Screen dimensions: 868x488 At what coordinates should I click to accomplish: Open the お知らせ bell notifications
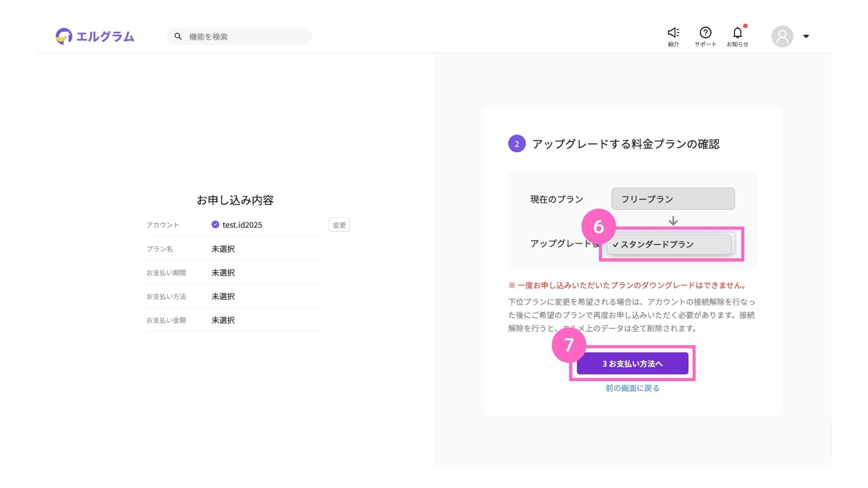[737, 37]
